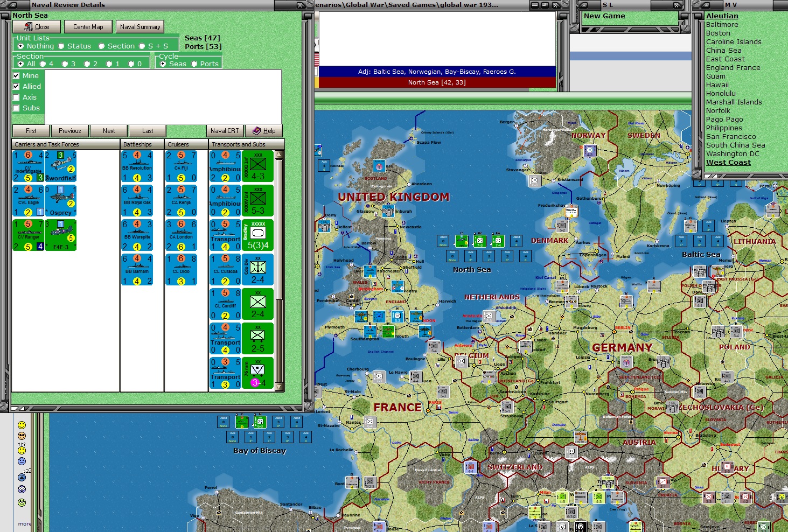Select the Cdo Div 2-4 marine counter
This screenshot has height=532, width=788.
[258, 270]
